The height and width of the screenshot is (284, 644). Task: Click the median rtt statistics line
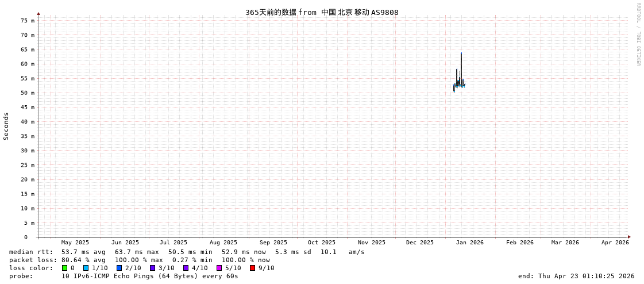pyautogui.click(x=187, y=252)
